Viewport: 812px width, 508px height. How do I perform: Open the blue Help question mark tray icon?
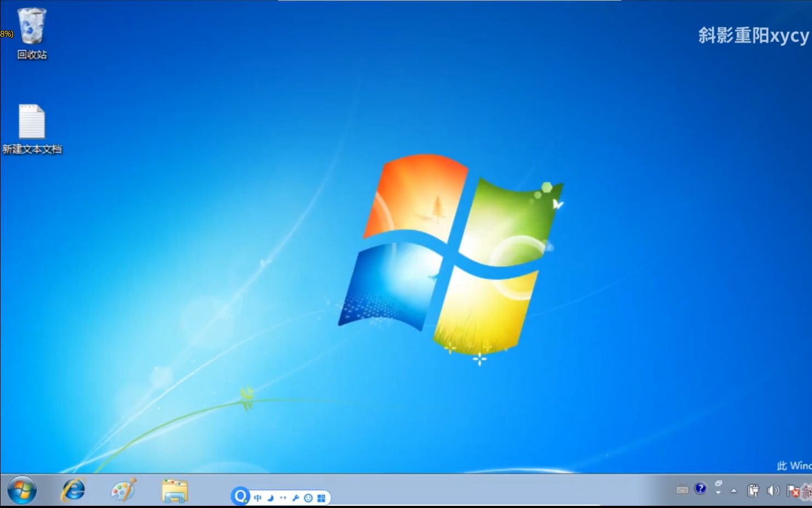700,489
